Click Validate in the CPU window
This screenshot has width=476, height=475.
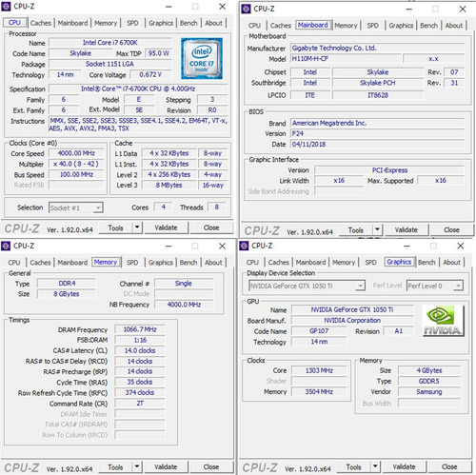point(166,228)
